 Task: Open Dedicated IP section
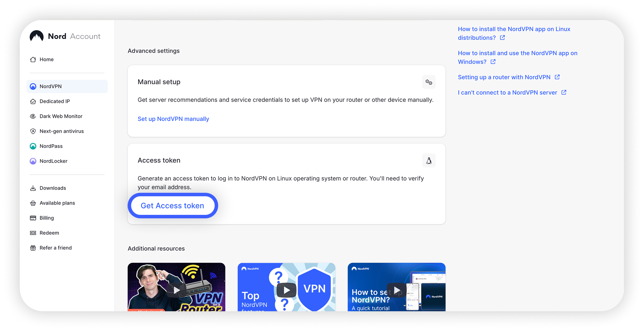[67, 101]
